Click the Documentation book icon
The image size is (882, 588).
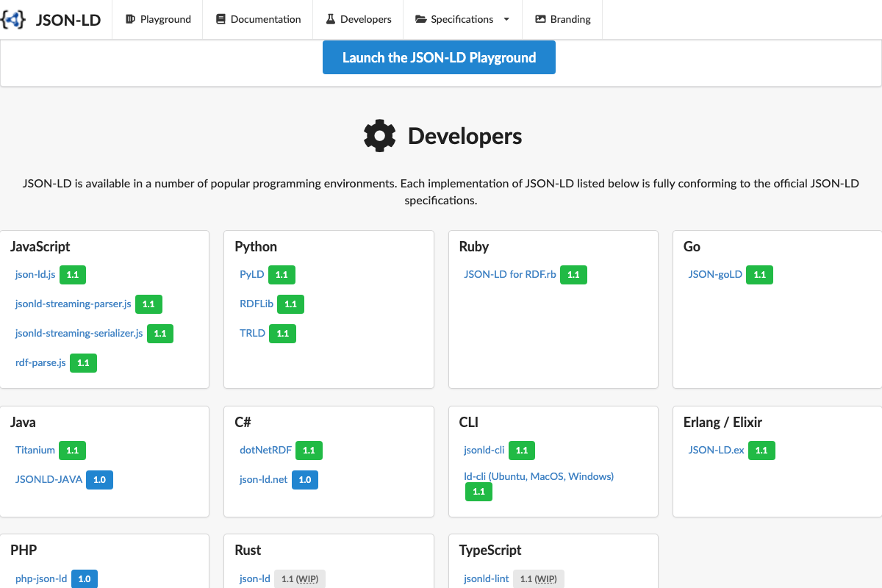click(x=220, y=19)
